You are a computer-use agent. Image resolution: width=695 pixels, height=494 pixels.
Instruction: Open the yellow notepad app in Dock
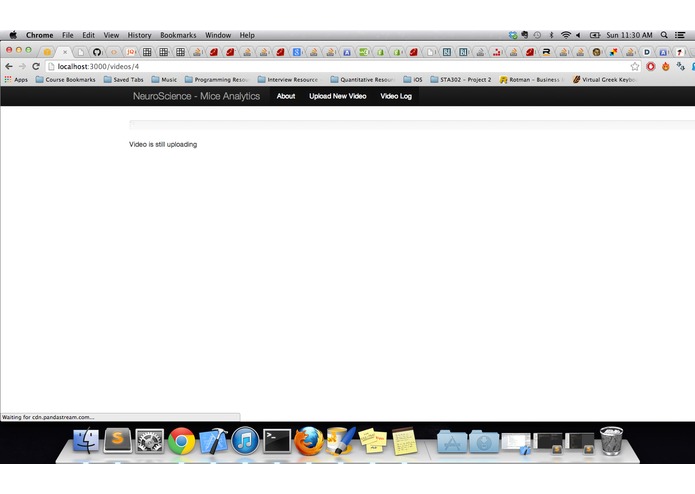[x=404, y=441]
